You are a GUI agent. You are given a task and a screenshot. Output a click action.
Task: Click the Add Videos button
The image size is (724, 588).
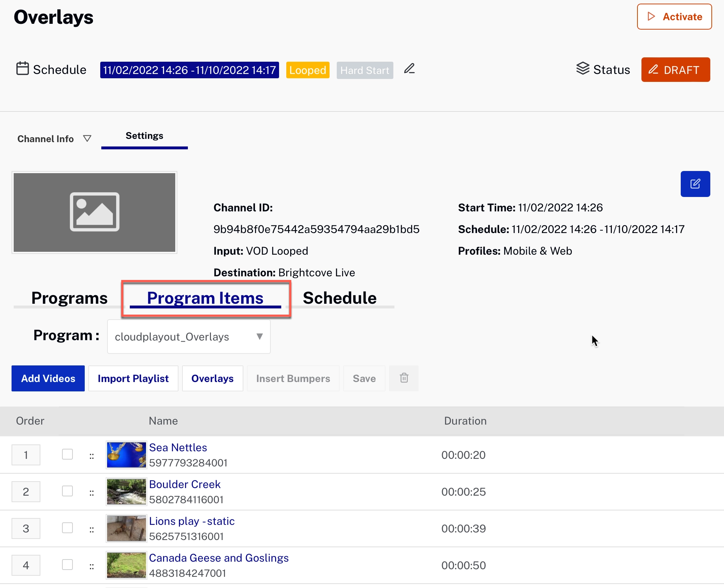point(48,378)
